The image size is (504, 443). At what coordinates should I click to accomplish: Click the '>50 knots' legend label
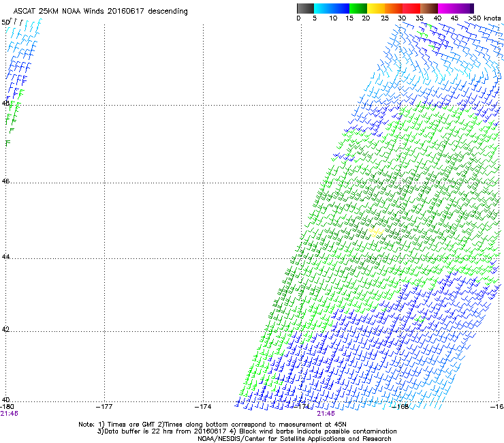(484, 18)
